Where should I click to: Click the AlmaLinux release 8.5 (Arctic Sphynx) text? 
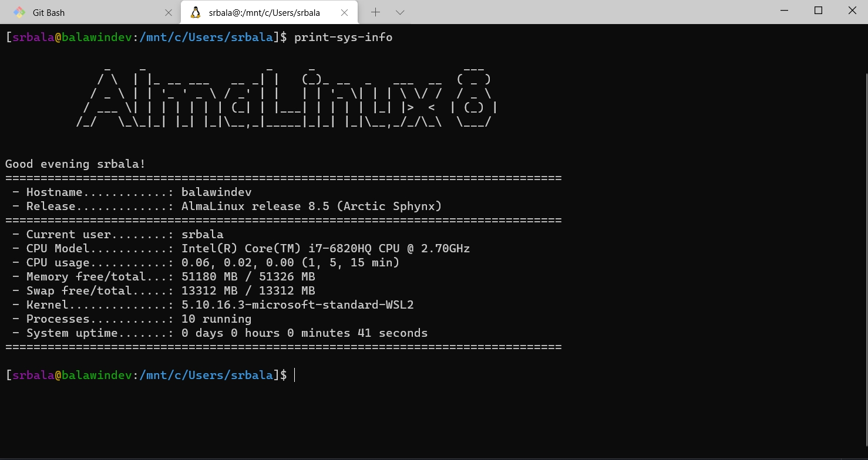312,207
